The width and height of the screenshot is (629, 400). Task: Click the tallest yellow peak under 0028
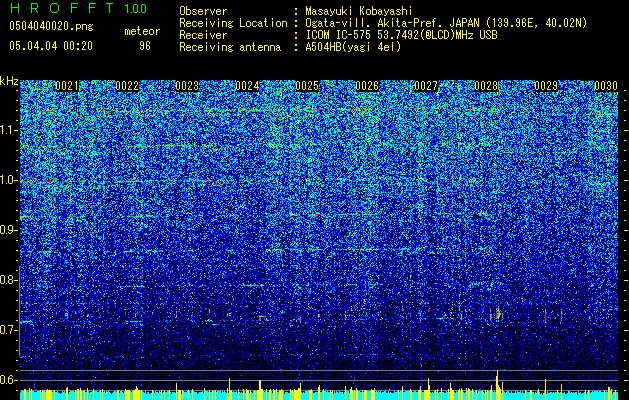pos(497,384)
